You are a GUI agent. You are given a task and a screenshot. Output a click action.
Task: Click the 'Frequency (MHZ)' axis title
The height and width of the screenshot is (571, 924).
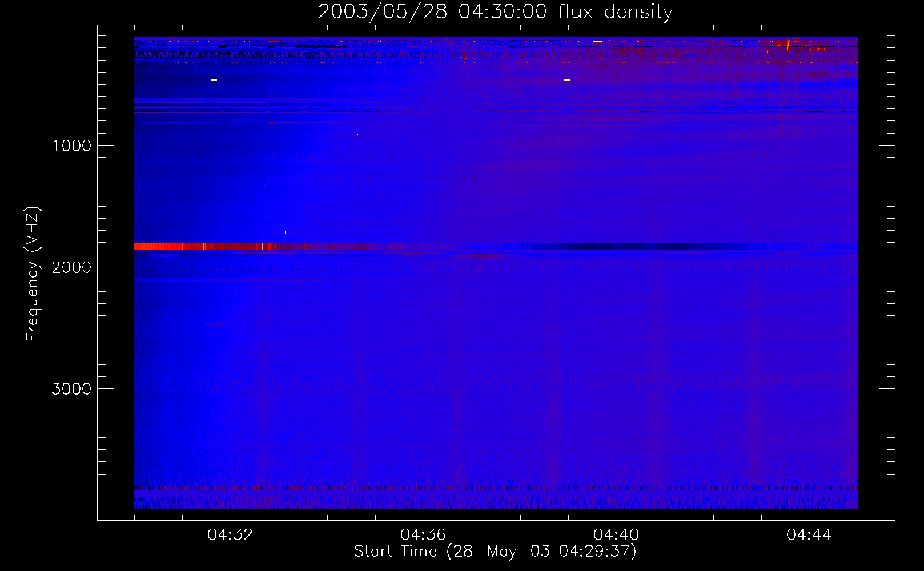click(x=33, y=274)
